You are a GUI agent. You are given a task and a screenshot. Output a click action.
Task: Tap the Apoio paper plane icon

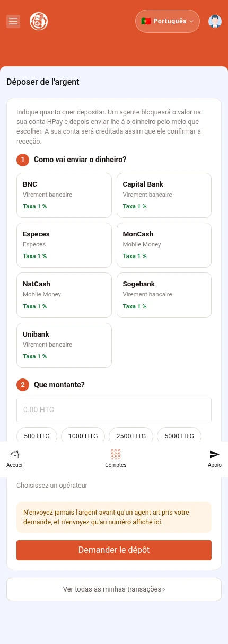click(214, 454)
